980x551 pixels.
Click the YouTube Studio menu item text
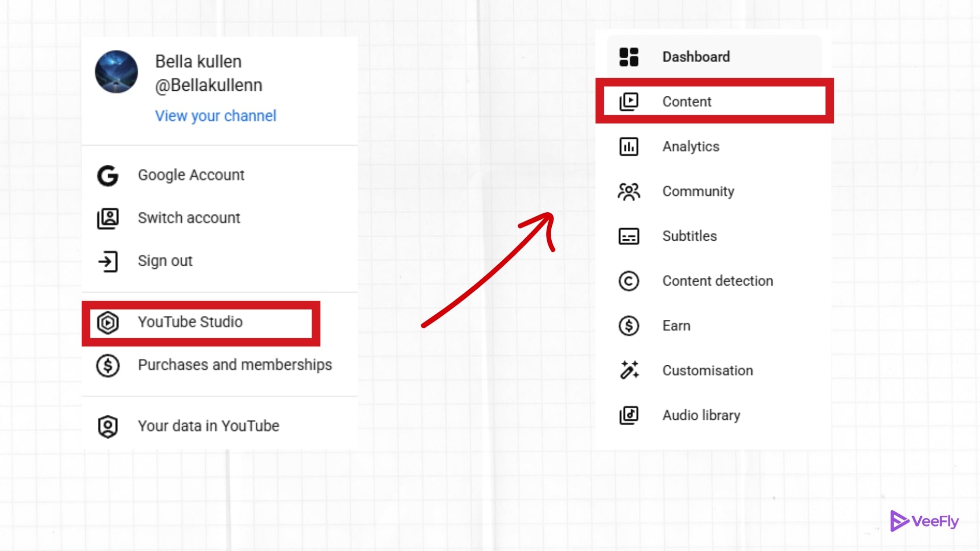click(x=190, y=322)
